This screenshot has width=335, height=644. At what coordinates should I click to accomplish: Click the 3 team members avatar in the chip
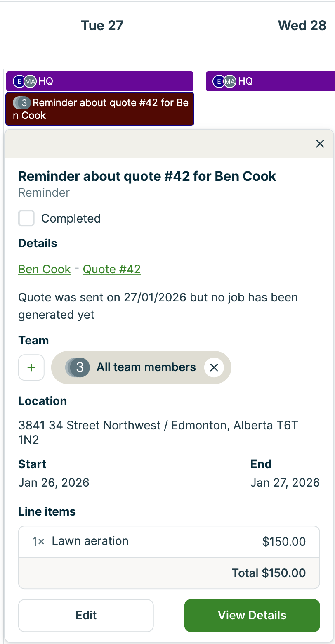78,367
